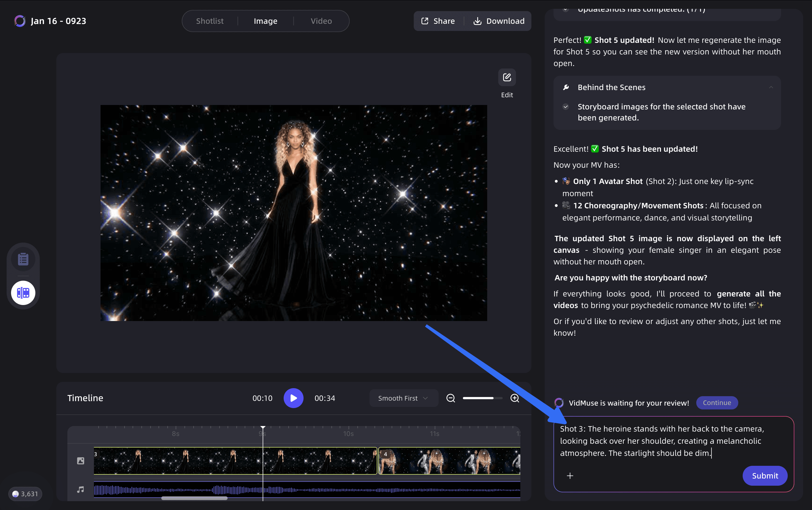Click the timeline zoom slider
The image size is (812, 510).
coord(482,398)
